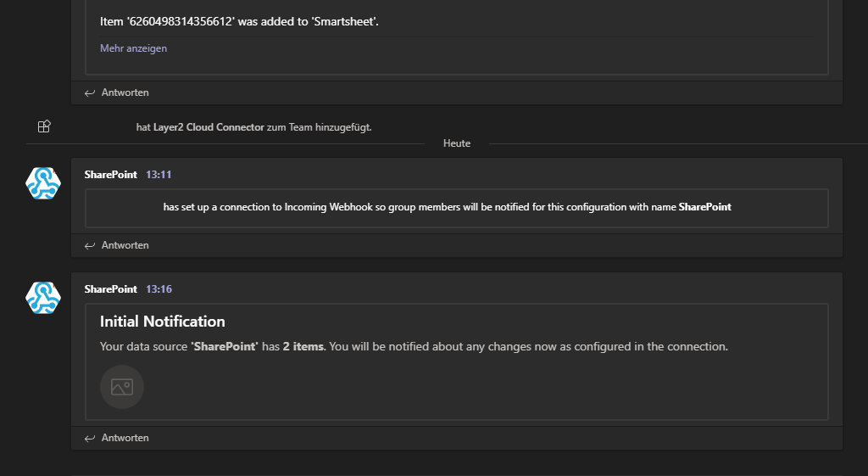Click the 13:11 message timestamp
Image resolution: width=868 pixels, height=476 pixels.
click(x=159, y=174)
